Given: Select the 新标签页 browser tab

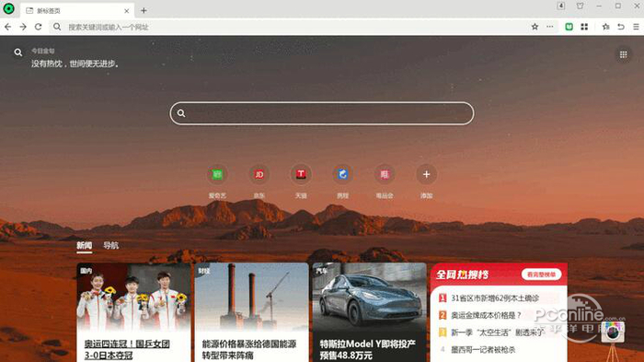Looking at the screenshot, I should point(77,11).
